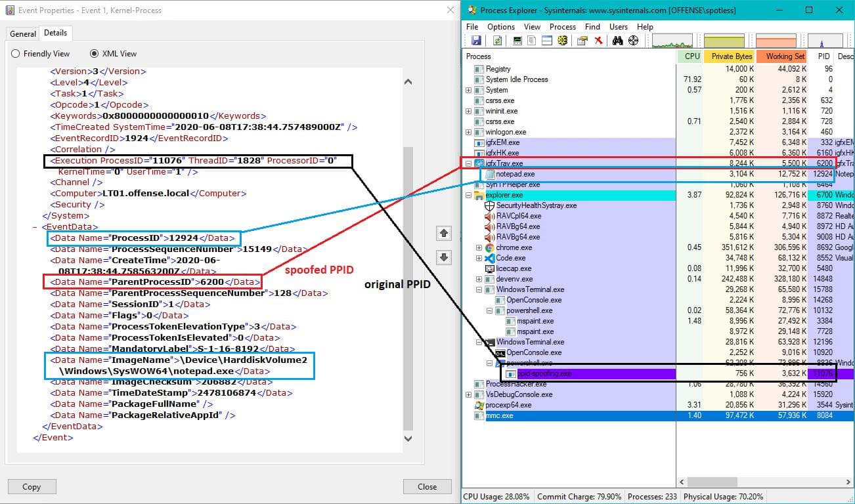Click the Refresh Now icon
Viewport: 855px width, 504px height.
pyautogui.click(x=498, y=41)
